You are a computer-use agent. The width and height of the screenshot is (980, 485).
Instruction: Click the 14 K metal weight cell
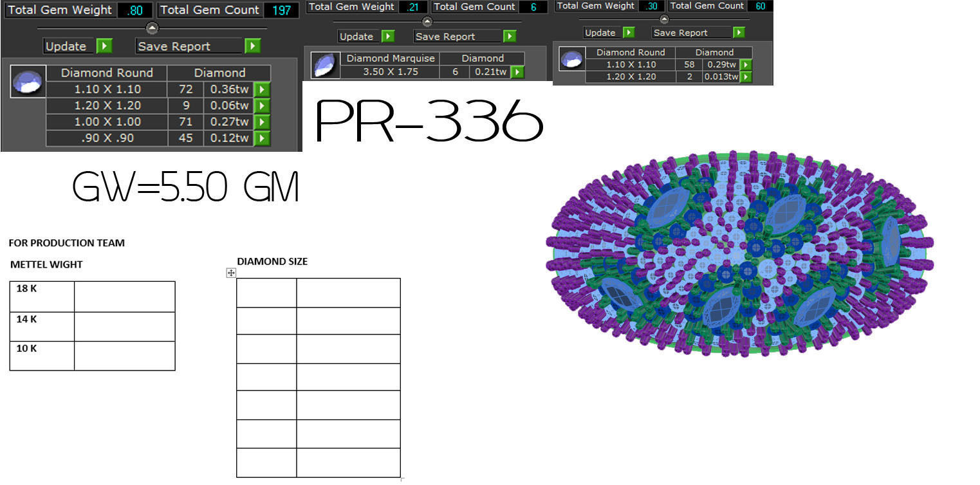pos(42,327)
